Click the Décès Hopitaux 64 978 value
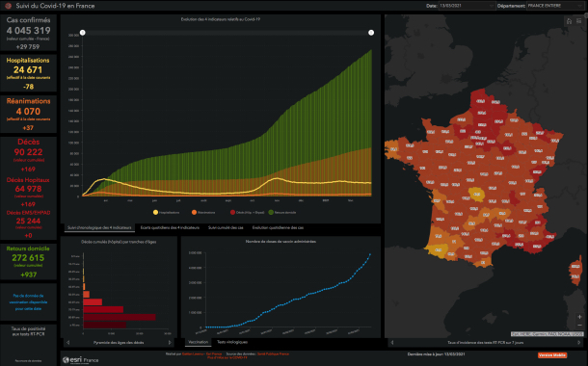Viewport: 588px width, 366px height. (x=29, y=189)
